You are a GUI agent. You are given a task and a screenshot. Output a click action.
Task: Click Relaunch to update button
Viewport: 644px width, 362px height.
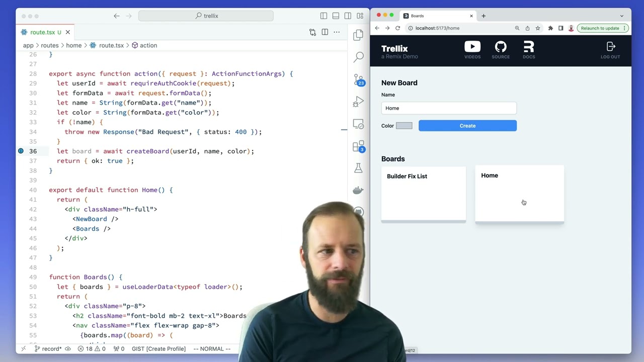click(600, 28)
